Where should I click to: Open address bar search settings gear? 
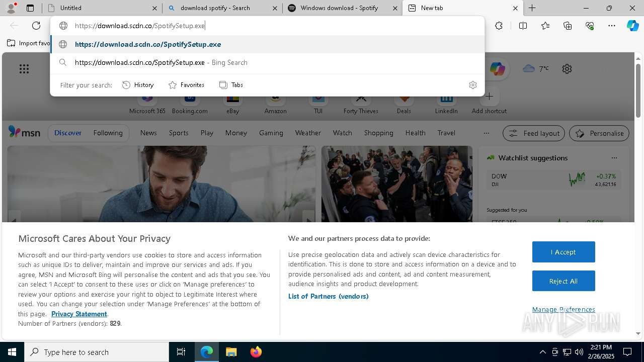472,85
